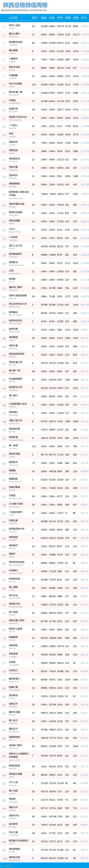
Task: Open the 微富平 account row
Action: [44, 555]
